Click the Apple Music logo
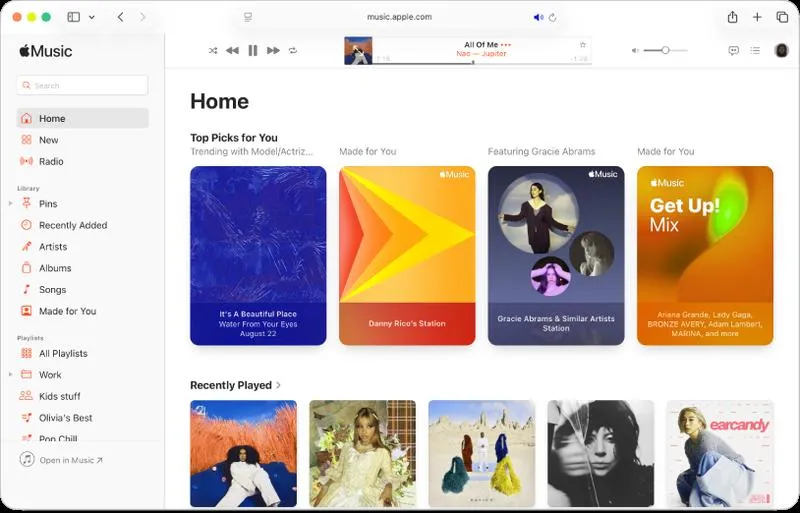 point(46,51)
